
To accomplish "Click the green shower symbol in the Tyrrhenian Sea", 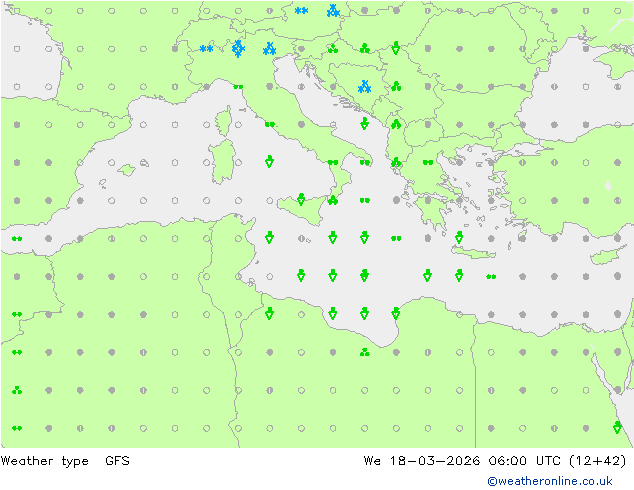I will (x=269, y=161).
